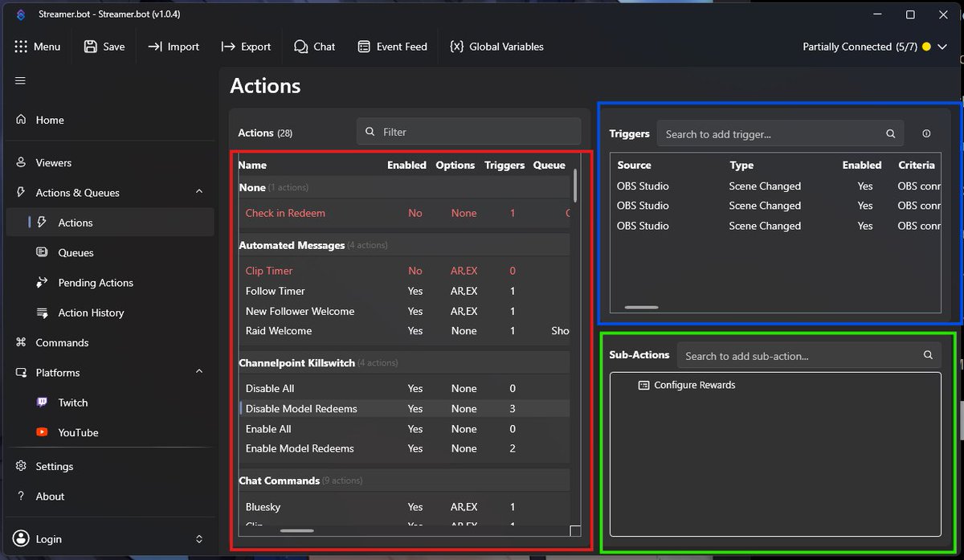The height and width of the screenshot is (560, 964).
Task: Sort triggers by Type column header
Action: (741, 165)
